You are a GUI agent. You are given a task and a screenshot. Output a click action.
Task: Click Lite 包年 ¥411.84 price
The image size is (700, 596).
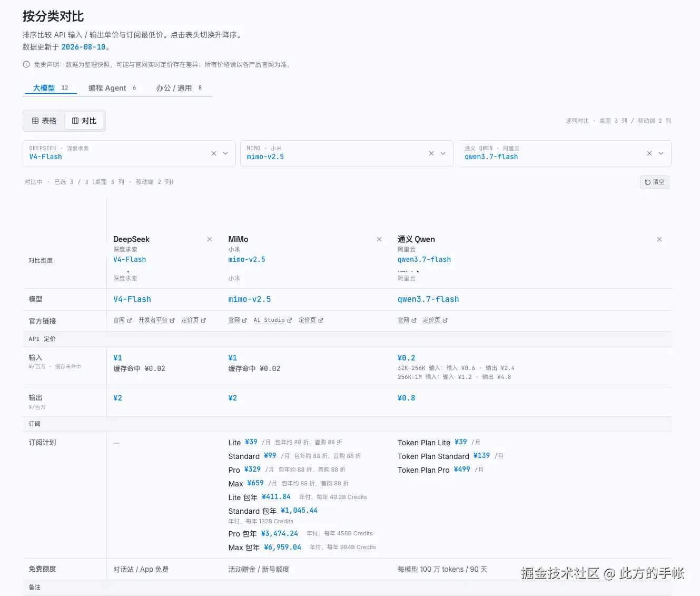tap(276, 496)
